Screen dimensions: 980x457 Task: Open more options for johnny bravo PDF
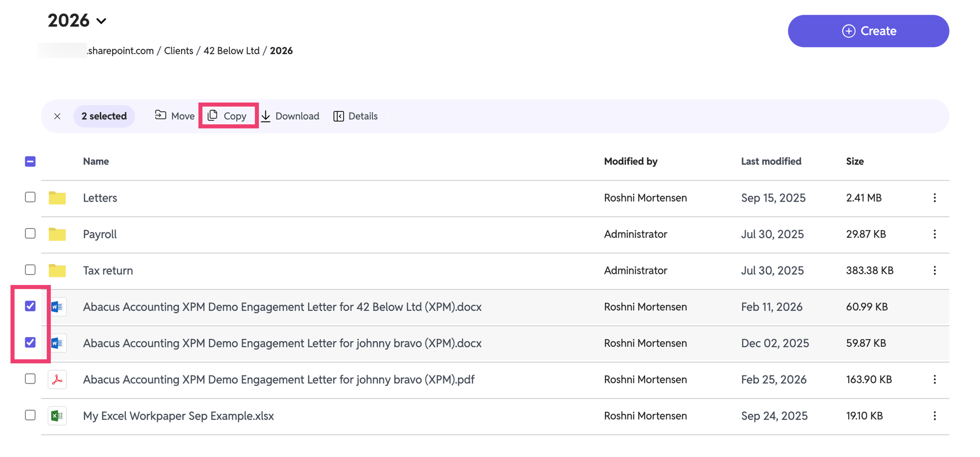[x=934, y=379]
